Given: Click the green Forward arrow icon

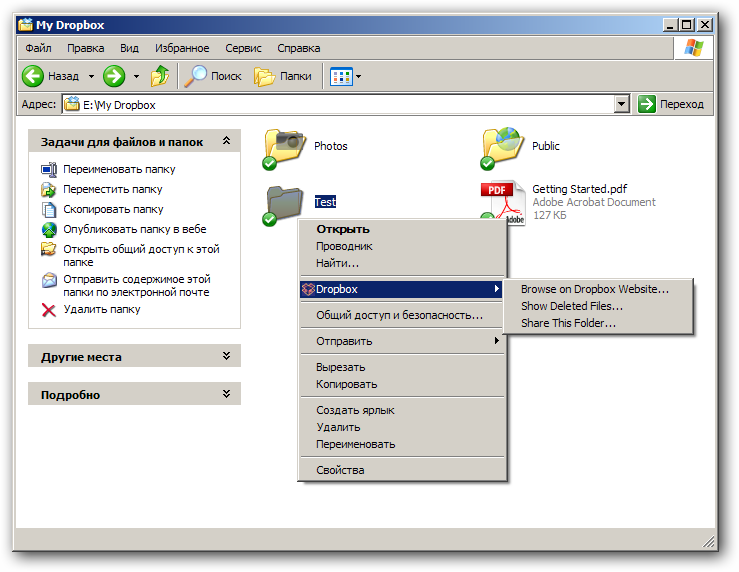Looking at the screenshot, I should tap(114, 76).
